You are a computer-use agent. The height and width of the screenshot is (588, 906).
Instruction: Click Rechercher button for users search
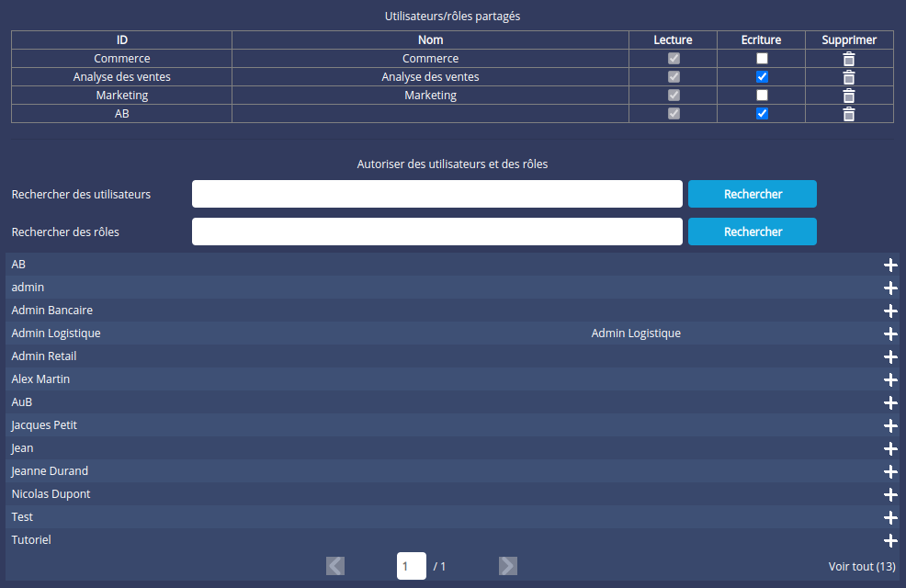coord(752,194)
